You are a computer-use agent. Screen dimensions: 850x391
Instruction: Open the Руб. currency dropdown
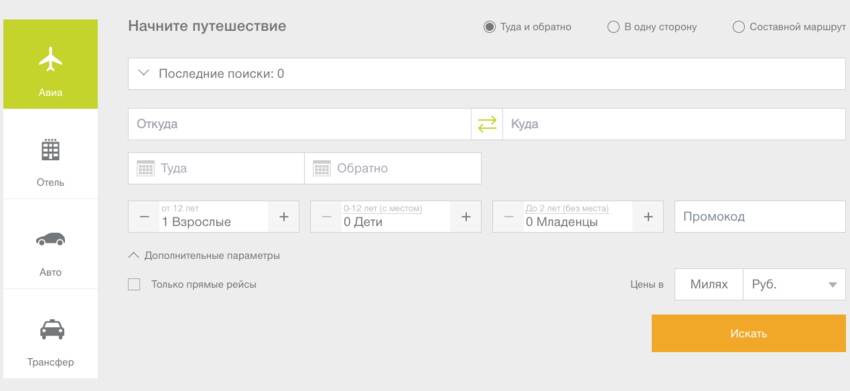click(795, 285)
